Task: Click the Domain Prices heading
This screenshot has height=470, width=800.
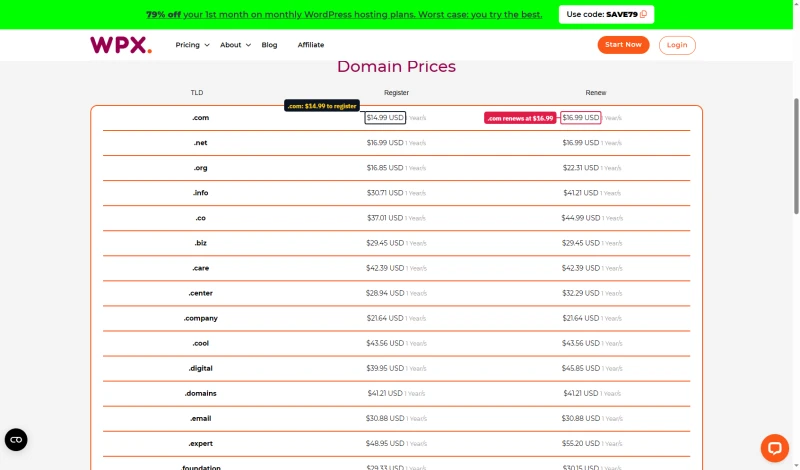Action: 396,67
